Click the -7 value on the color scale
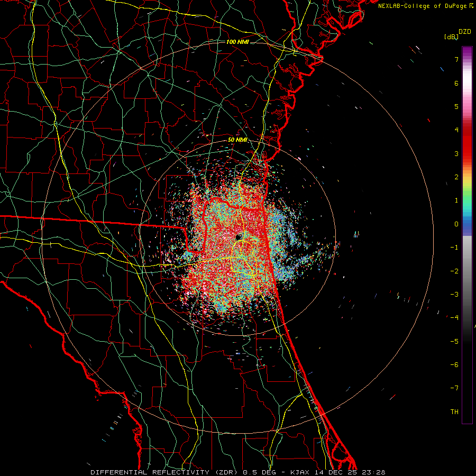 454,388
